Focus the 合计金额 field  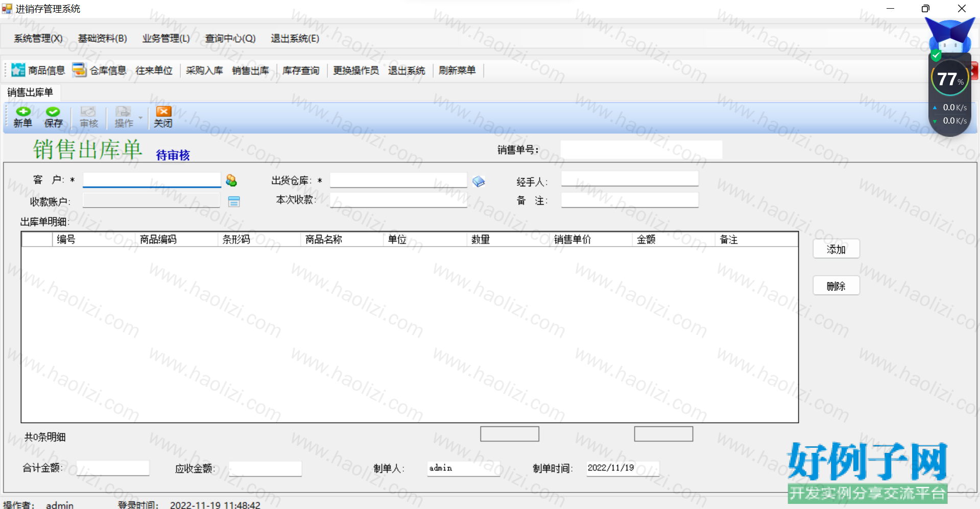point(113,468)
